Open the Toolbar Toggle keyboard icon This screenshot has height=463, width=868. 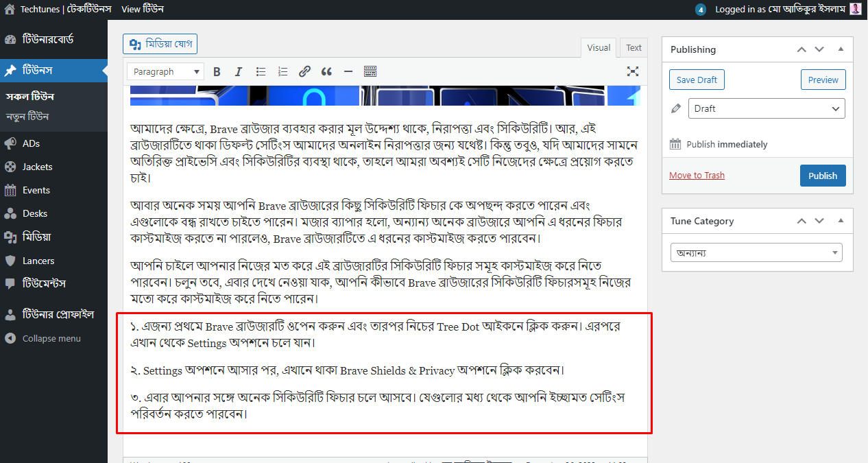click(370, 71)
